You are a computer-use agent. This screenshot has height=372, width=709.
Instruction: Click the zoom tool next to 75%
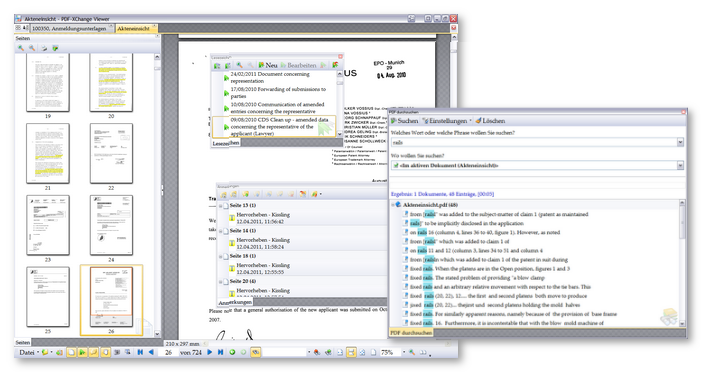tap(411, 352)
